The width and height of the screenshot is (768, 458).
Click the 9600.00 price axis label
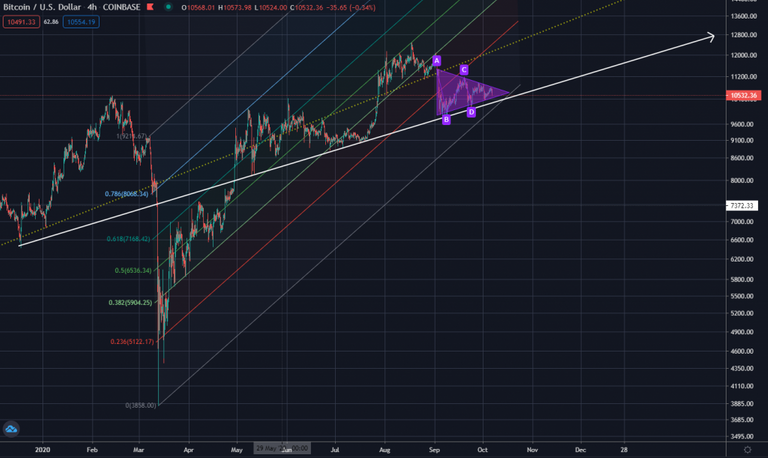[x=744, y=124]
